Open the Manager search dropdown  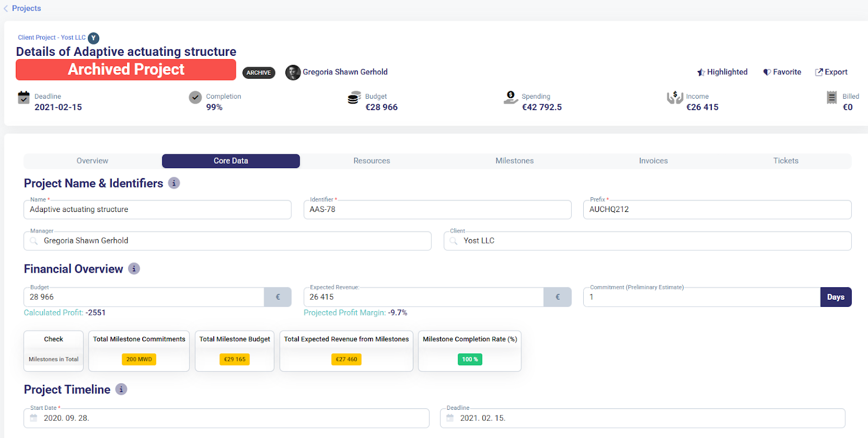pos(227,241)
